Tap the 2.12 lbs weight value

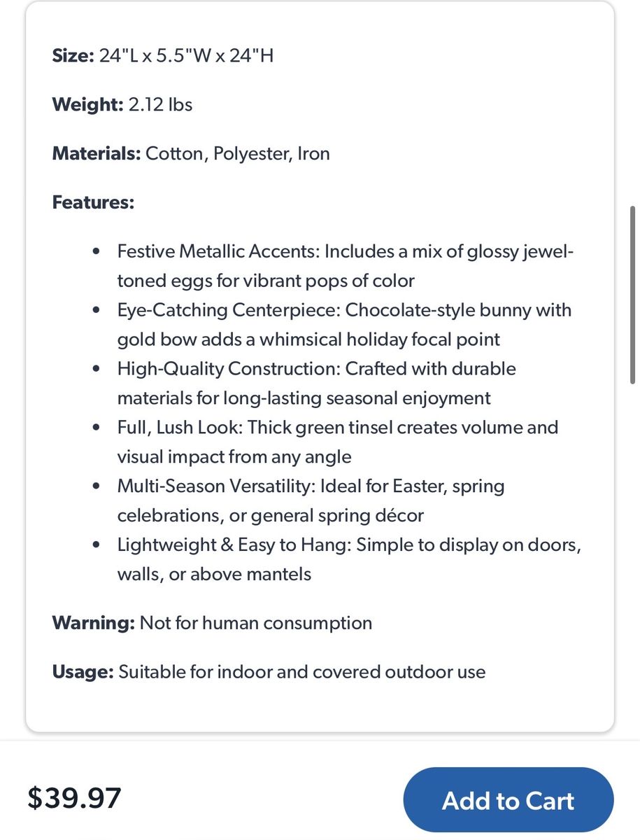160,104
